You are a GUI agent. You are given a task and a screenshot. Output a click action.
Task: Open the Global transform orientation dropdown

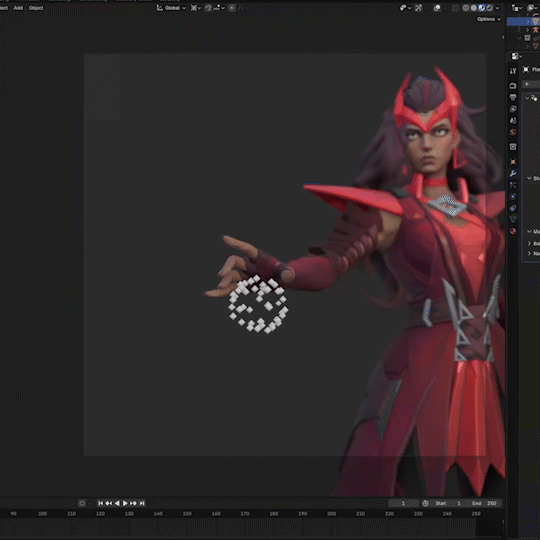click(171, 8)
